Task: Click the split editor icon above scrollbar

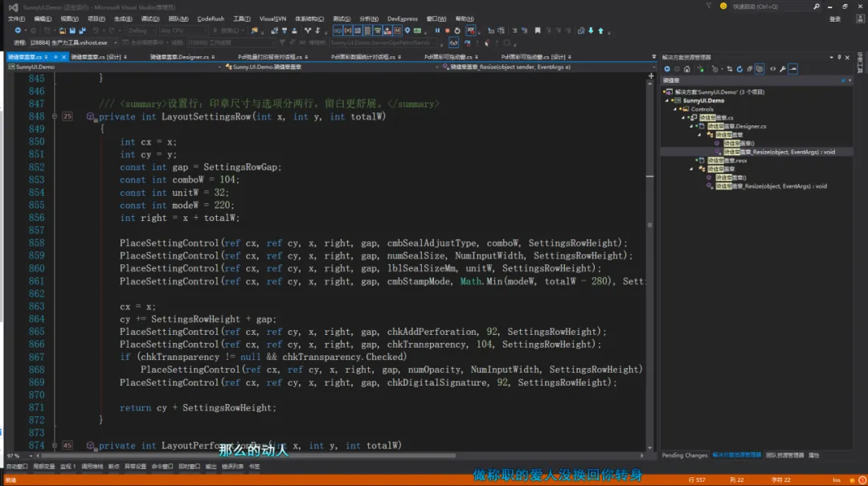Action: (650, 76)
